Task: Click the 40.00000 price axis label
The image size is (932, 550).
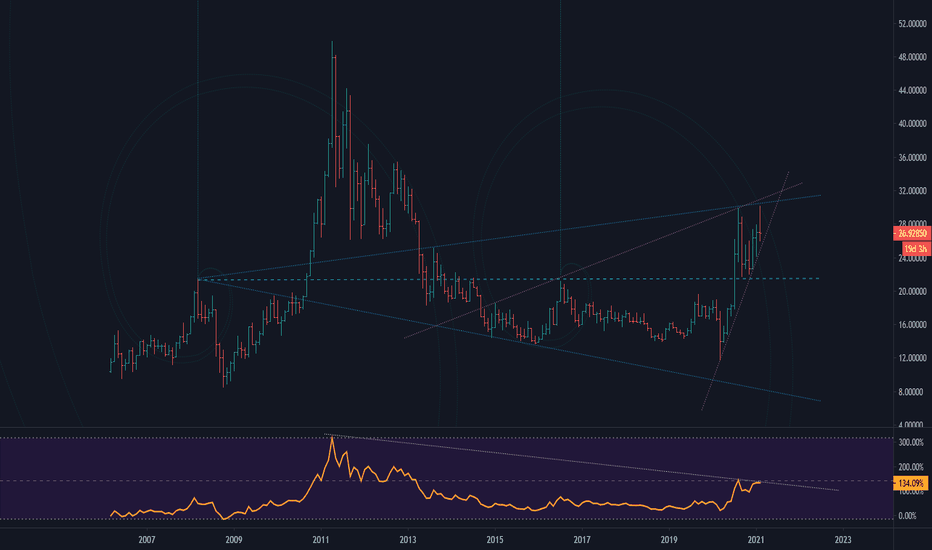Action: [x=912, y=124]
